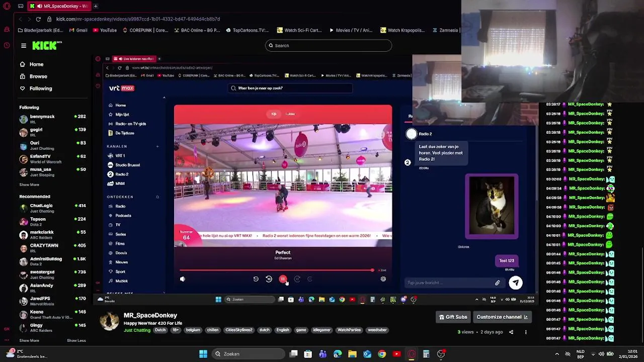Click the Gift Subs button

coord(453,317)
